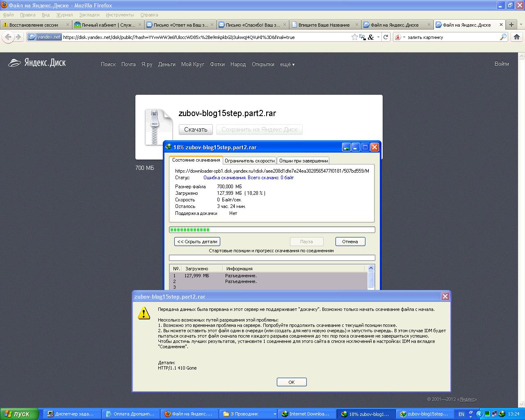Open the Деньги link in header
Screen dimensions: 525x420
[x=167, y=64]
